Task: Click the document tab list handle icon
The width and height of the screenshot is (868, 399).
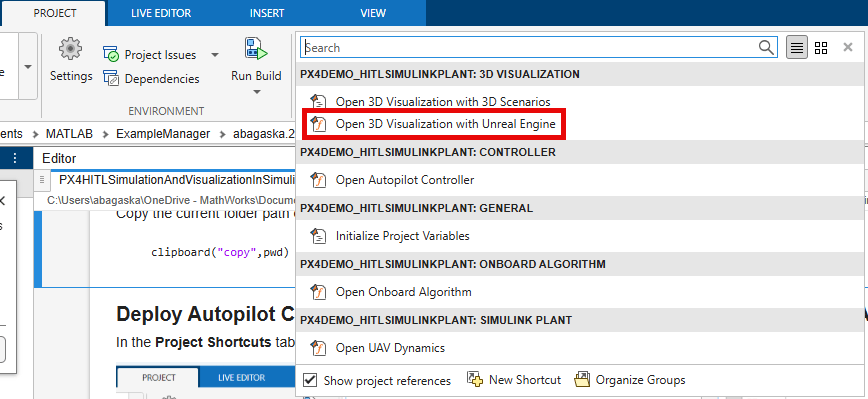Action: (x=42, y=180)
